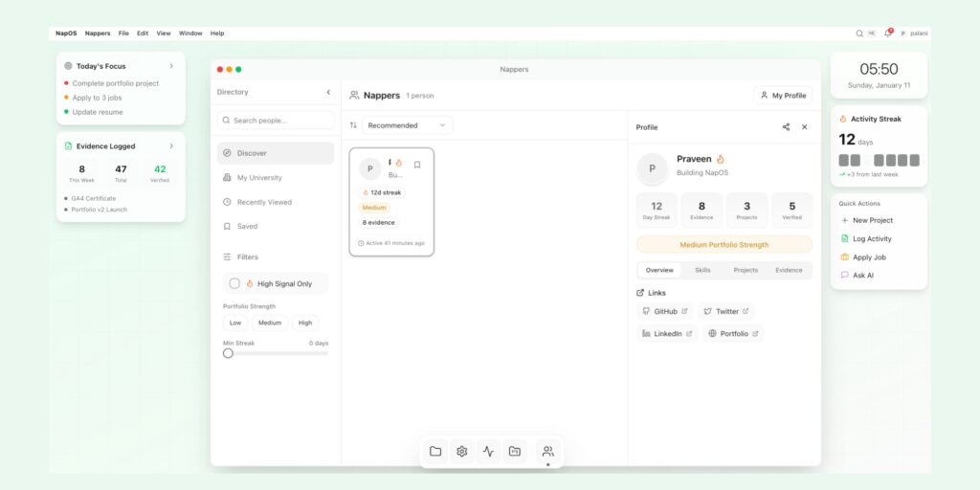Click the My Profile button

782,96
